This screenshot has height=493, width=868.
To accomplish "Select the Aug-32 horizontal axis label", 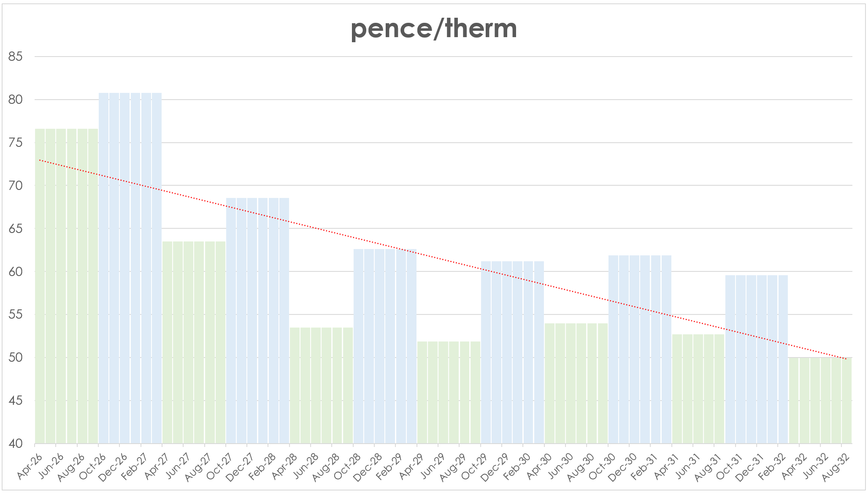I will click(837, 466).
